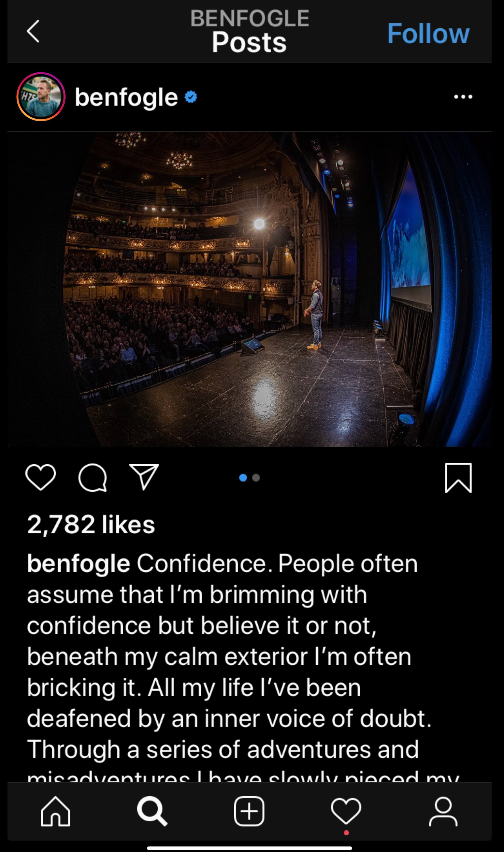Like the post with the heart icon
504x852 pixels.
(41, 477)
